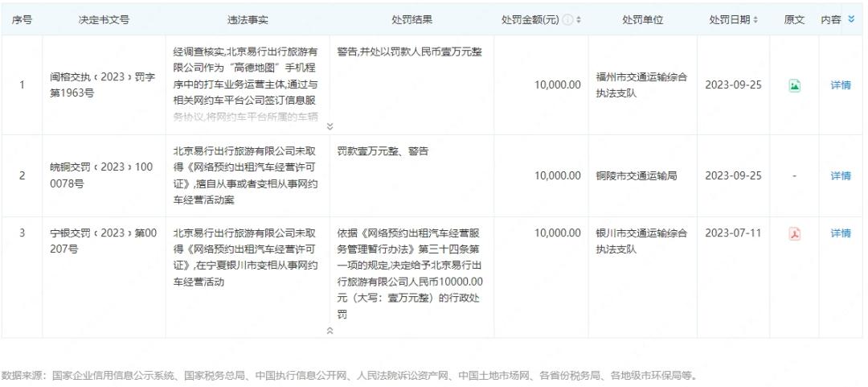Collapse 违法事实 text in row 3
This screenshot has height=387, width=868.
tap(330, 331)
